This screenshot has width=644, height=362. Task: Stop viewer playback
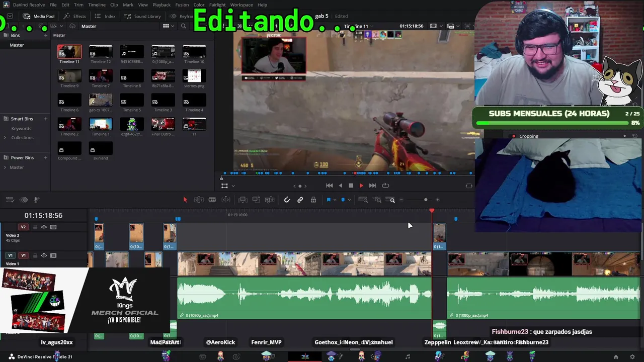[351, 186]
